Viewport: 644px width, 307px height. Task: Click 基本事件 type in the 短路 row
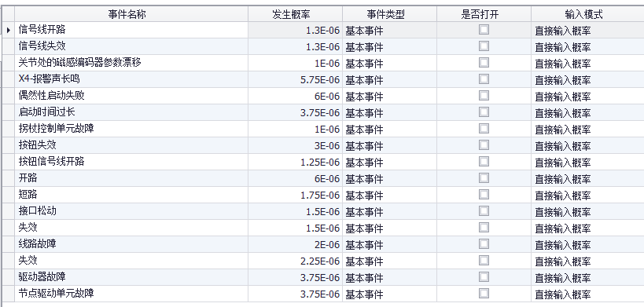(389, 195)
